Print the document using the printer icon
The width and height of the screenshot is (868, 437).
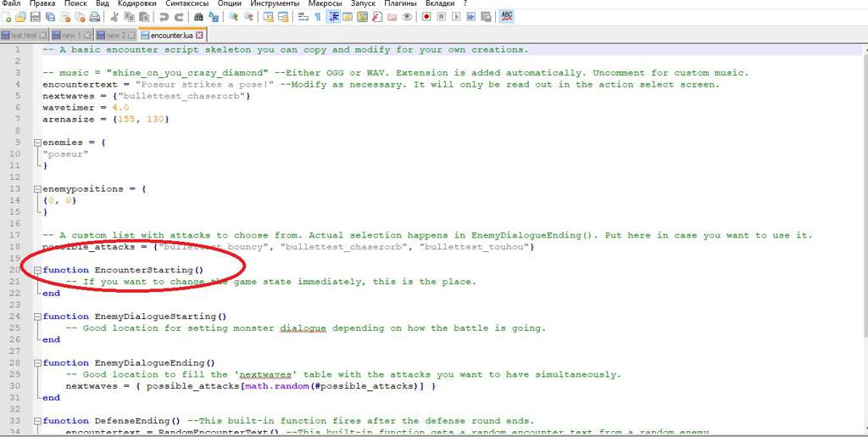pos(95,17)
